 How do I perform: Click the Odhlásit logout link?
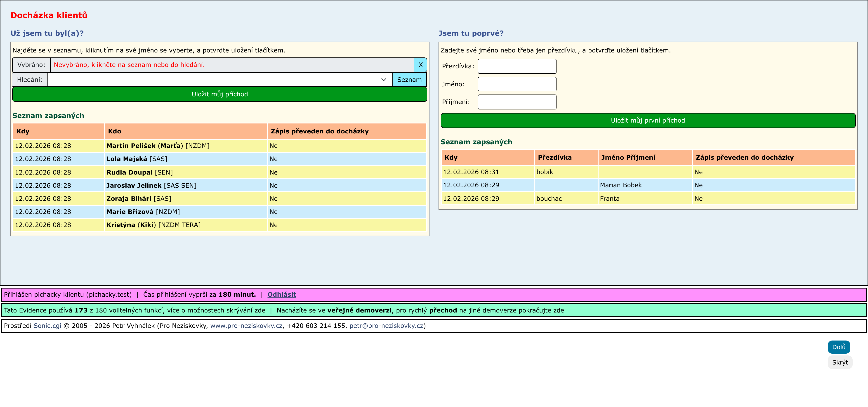click(281, 294)
